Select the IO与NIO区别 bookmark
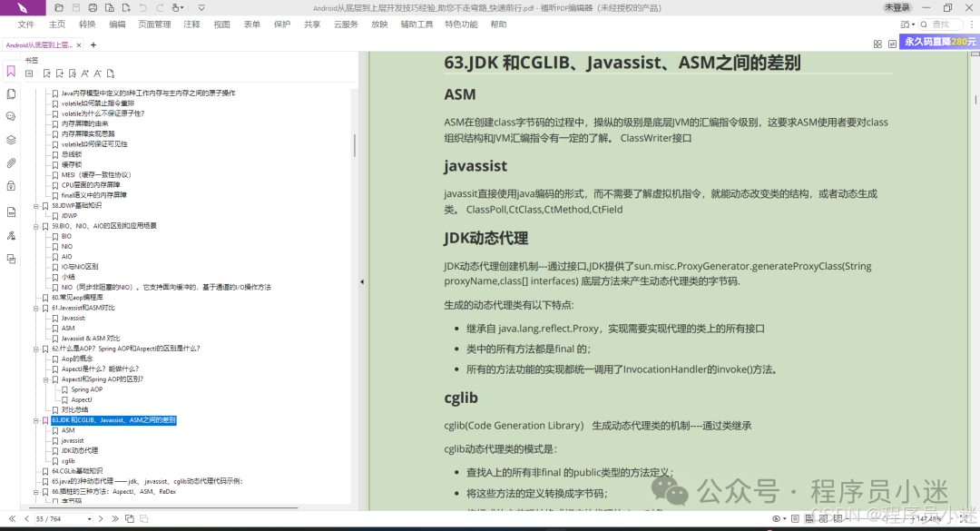 point(79,267)
